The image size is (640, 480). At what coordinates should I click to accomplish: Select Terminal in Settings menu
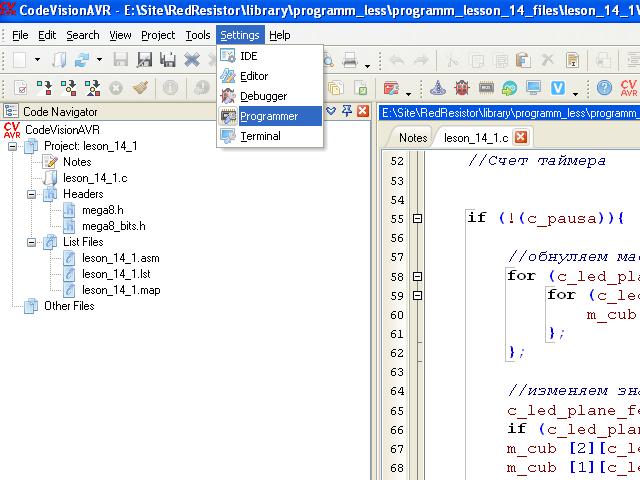(270, 136)
